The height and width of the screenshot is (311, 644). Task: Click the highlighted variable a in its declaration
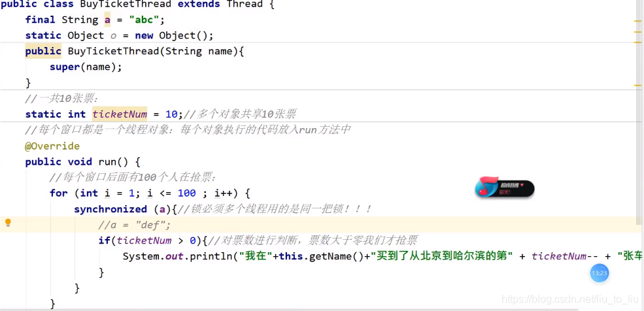(107, 20)
